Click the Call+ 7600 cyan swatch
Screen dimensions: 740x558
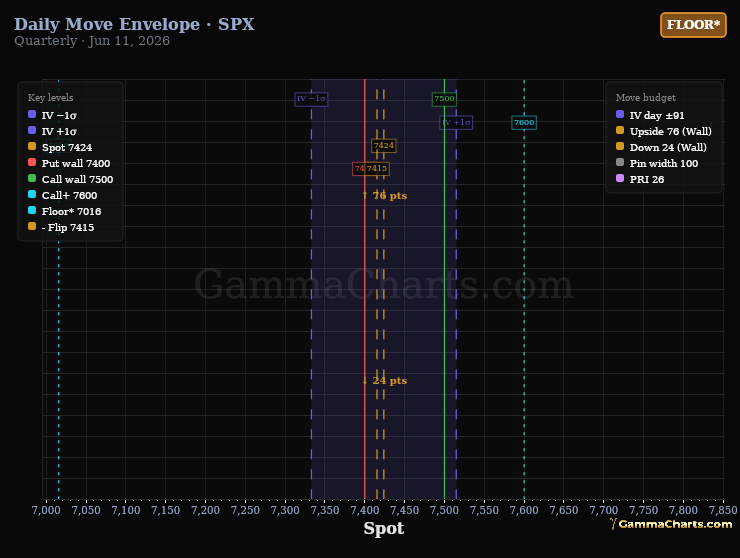[x=32, y=194]
